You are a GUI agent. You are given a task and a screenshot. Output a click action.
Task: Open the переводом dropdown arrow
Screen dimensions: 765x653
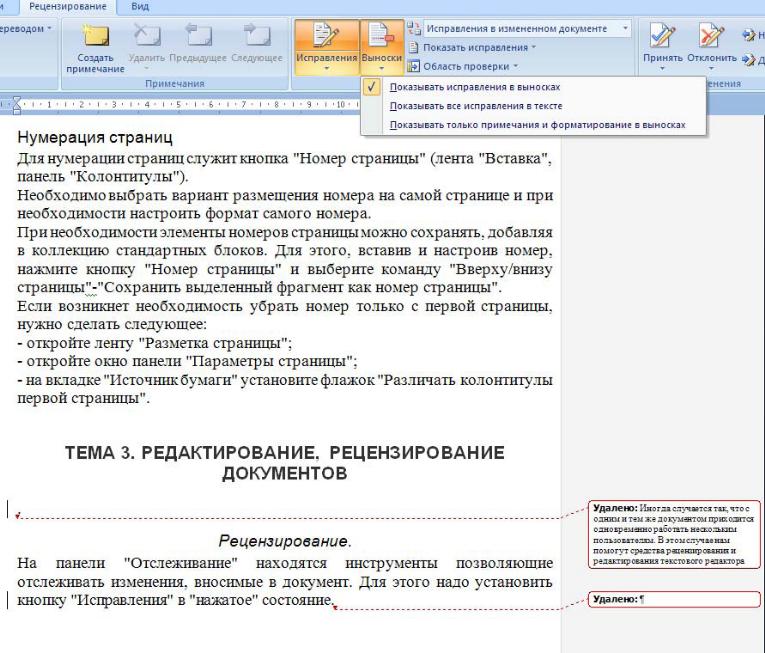point(49,29)
